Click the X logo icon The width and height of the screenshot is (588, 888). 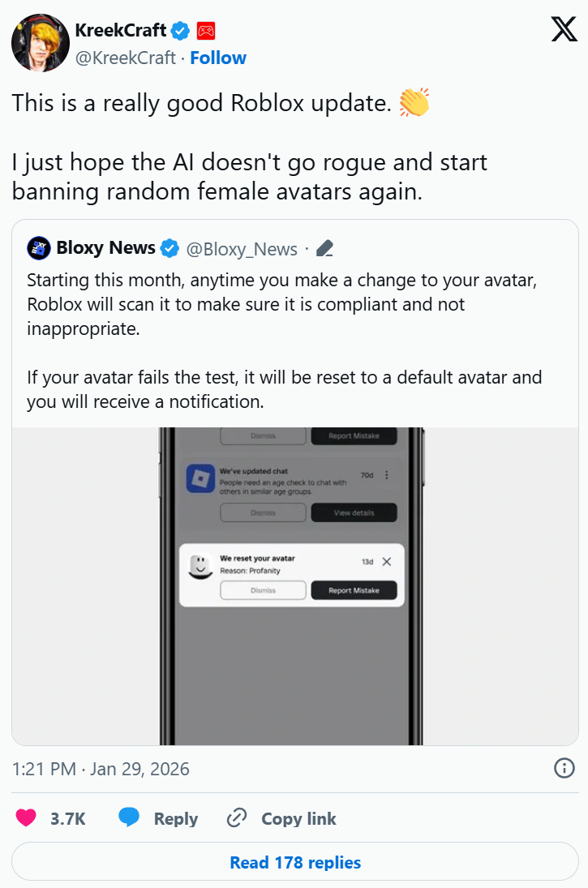pyautogui.click(x=564, y=29)
